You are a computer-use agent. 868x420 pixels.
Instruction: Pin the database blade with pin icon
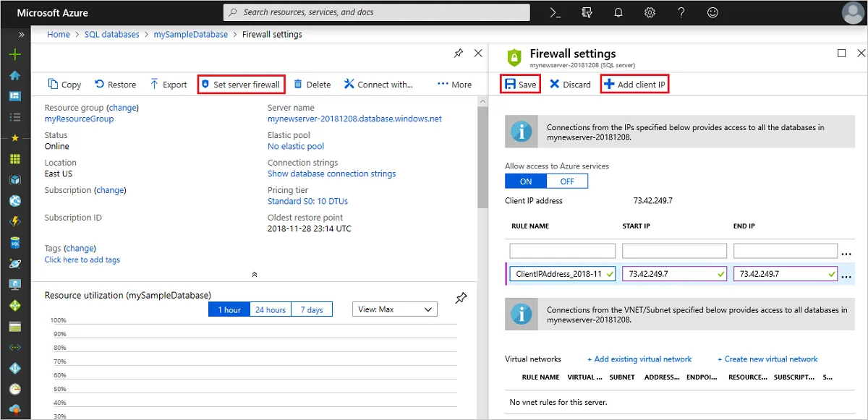(x=459, y=53)
